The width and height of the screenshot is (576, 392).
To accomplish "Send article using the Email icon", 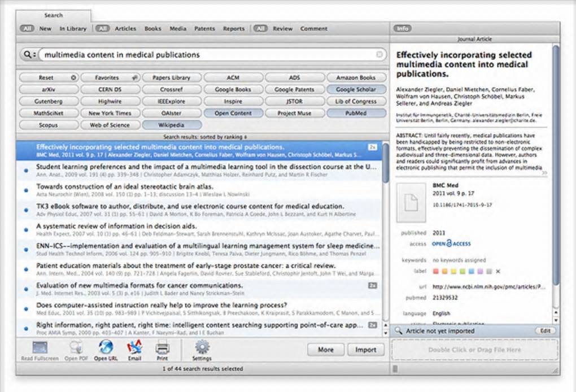I will coord(134,347).
